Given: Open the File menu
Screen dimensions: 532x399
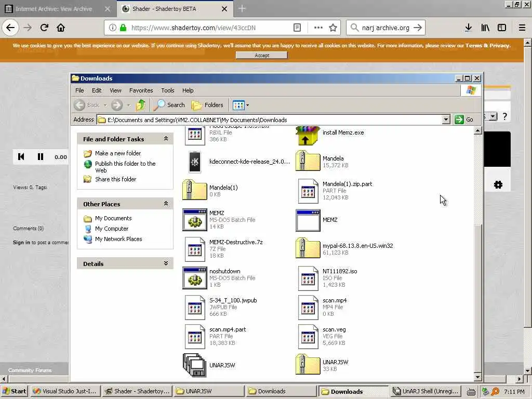Looking at the screenshot, I should click(79, 90).
